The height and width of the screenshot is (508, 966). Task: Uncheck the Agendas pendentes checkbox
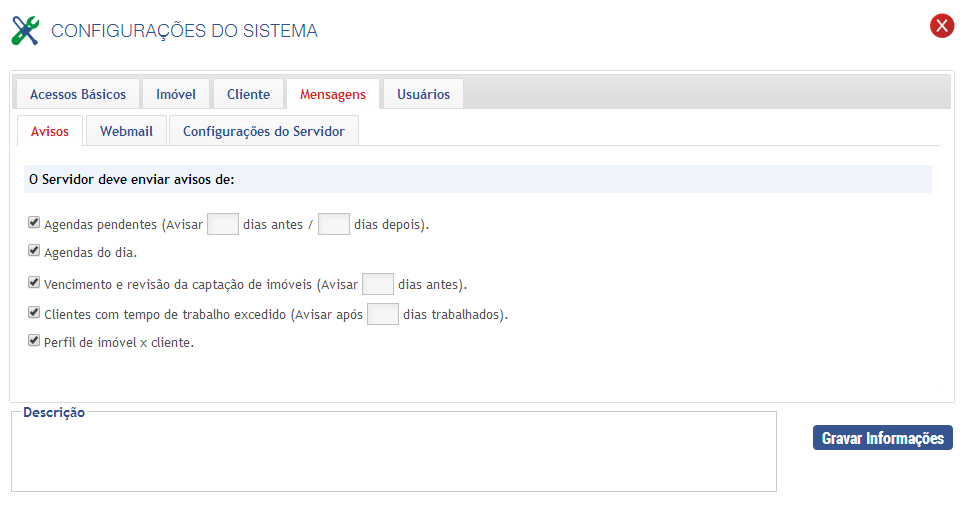(x=34, y=223)
